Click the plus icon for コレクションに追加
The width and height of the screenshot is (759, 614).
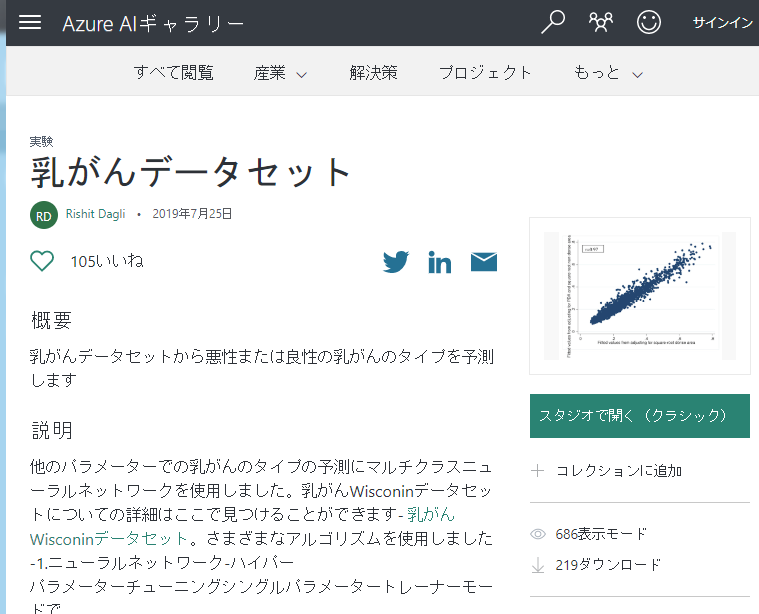(537, 471)
